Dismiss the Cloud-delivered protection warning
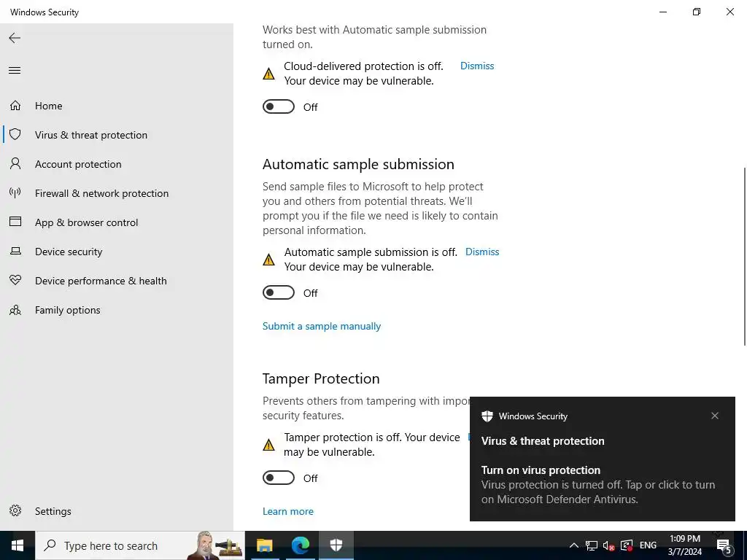The height and width of the screenshot is (560, 747). click(x=477, y=66)
